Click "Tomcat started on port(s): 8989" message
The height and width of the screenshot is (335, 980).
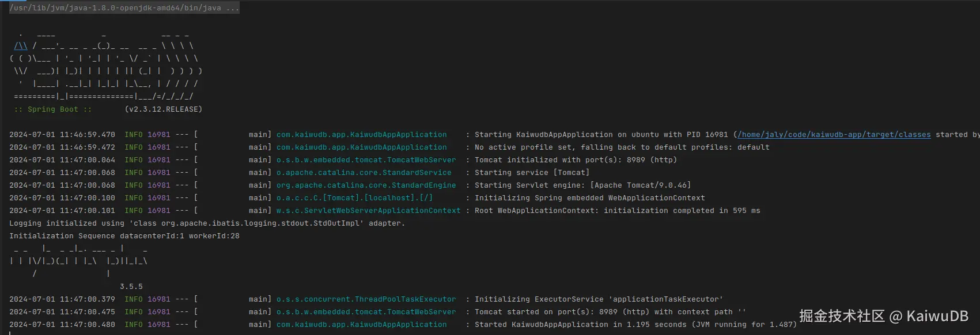610,312
